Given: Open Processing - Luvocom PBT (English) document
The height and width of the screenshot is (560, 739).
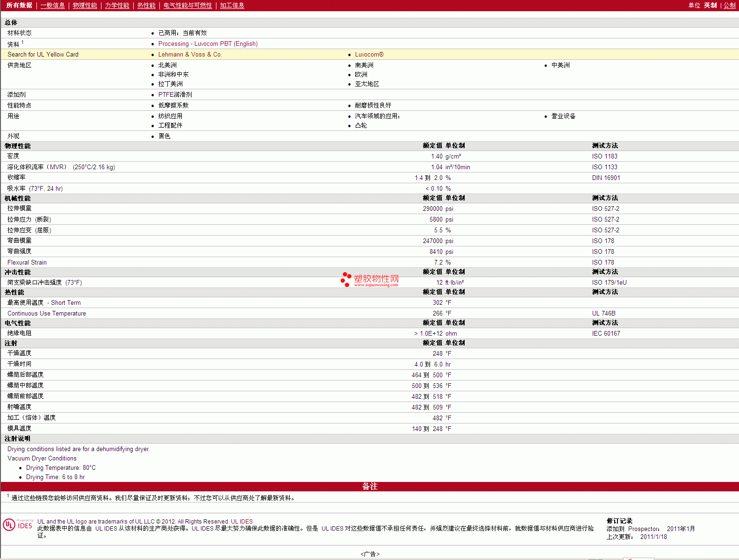Looking at the screenshot, I should point(208,44).
